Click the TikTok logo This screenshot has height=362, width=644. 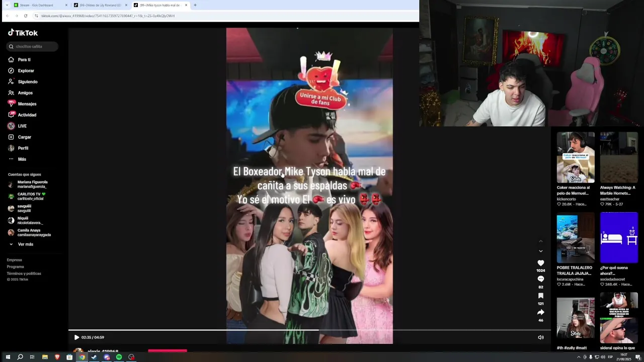tap(23, 33)
